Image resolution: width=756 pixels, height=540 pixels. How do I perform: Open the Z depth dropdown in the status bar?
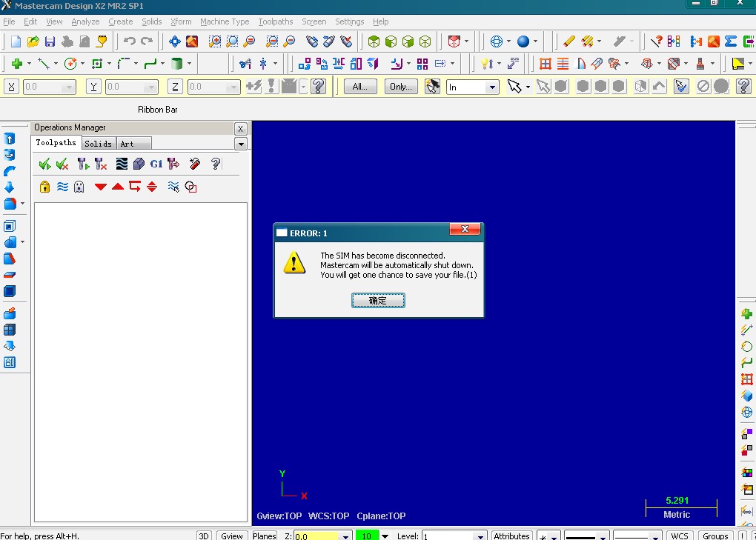click(x=345, y=536)
